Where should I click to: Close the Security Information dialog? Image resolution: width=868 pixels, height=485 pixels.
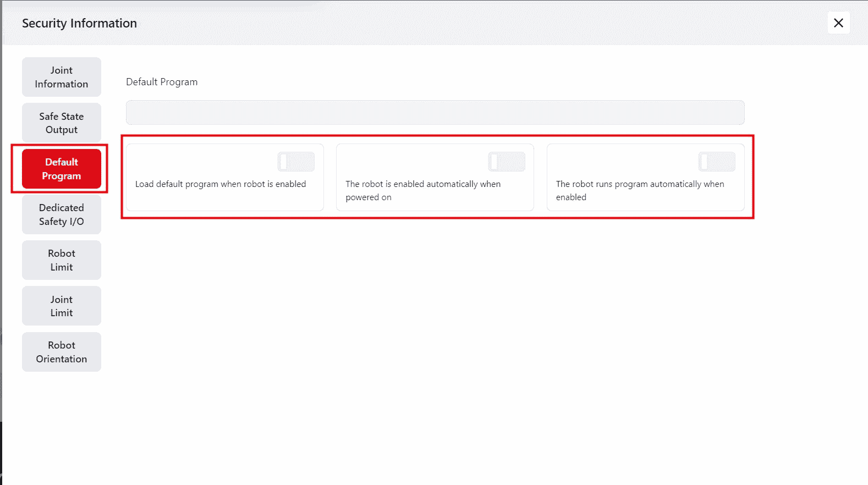point(838,23)
